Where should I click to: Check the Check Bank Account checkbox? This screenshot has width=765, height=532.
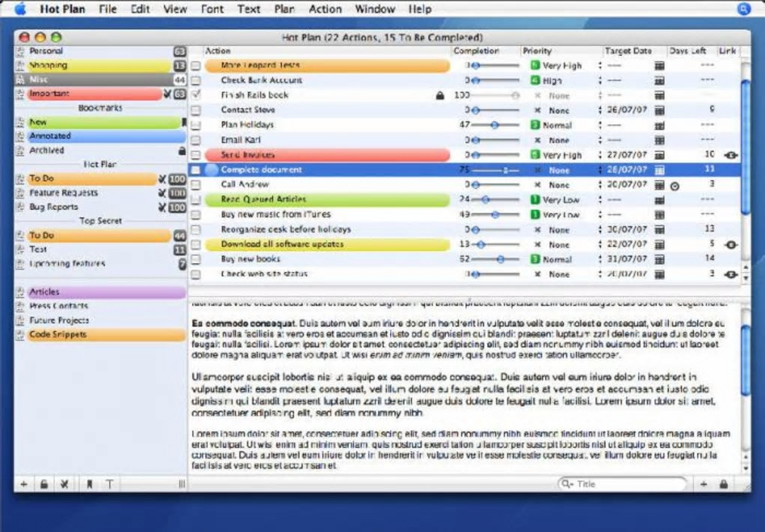coord(196,80)
